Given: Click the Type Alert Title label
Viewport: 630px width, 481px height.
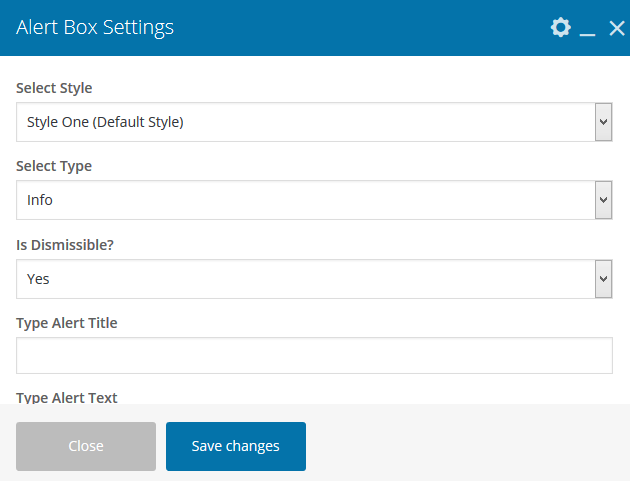Looking at the screenshot, I should [67, 323].
